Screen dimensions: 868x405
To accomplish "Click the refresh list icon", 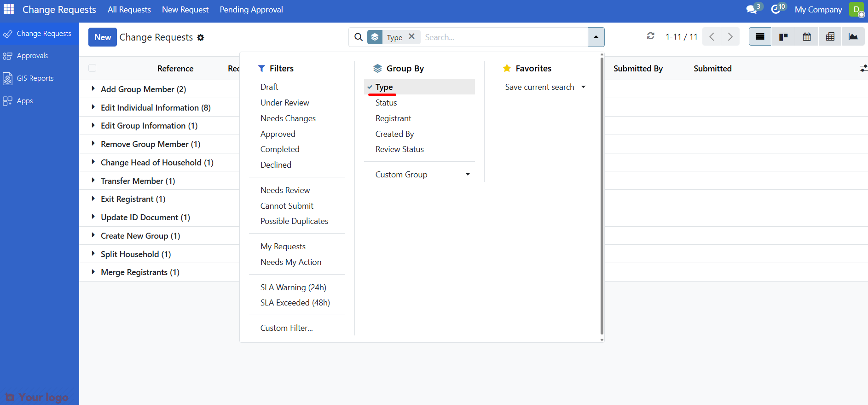I will 650,36.
